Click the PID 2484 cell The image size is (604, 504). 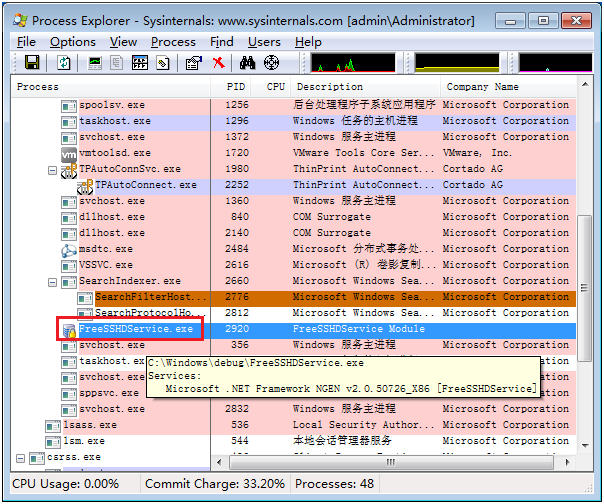tap(237, 249)
